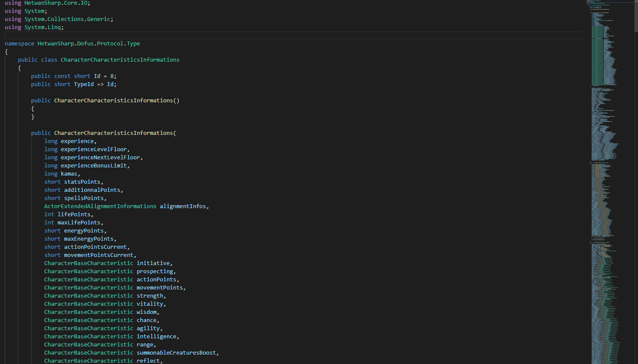Click the constructor name ending with open parenthesis
This screenshot has width=638, height=364.
pyautogui.click(x=115, y=133)
